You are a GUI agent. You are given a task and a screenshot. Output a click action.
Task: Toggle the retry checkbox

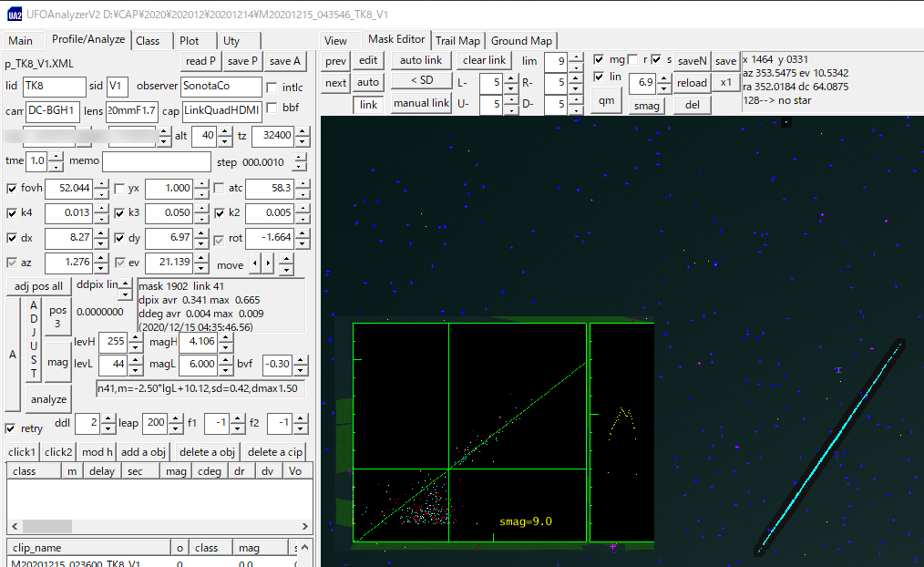click(x=11, y=428)
